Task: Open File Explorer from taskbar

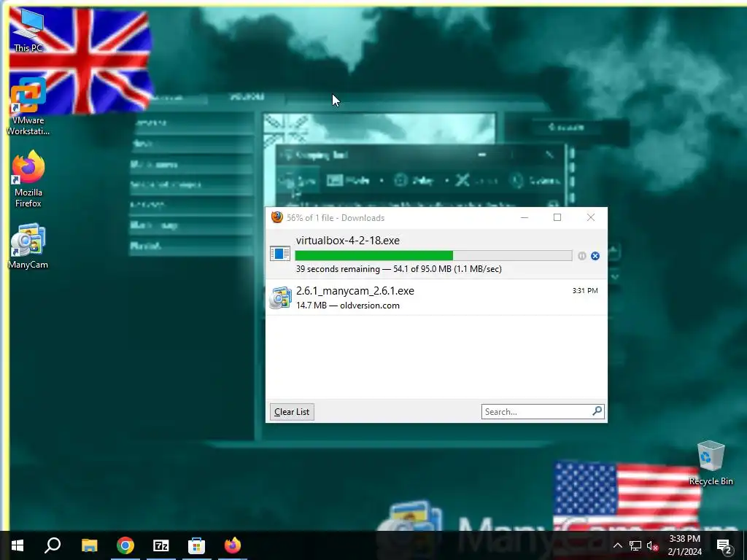Action: (89, 545)
